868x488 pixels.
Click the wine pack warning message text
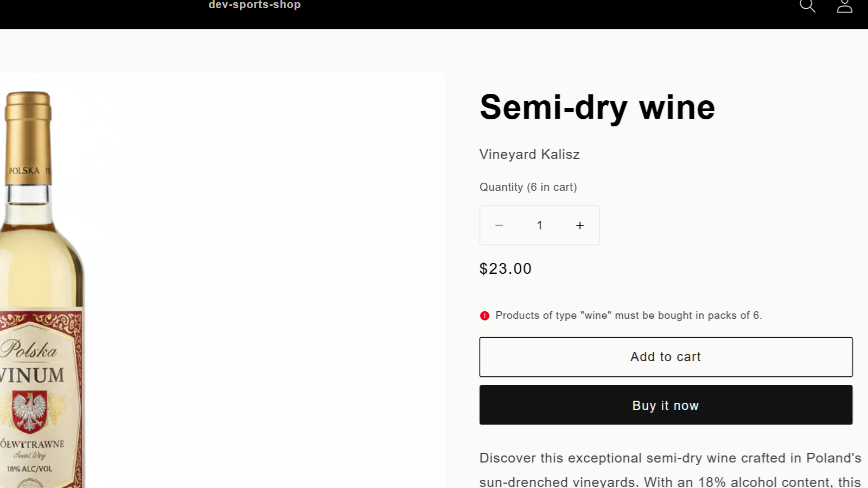point(628,315)
